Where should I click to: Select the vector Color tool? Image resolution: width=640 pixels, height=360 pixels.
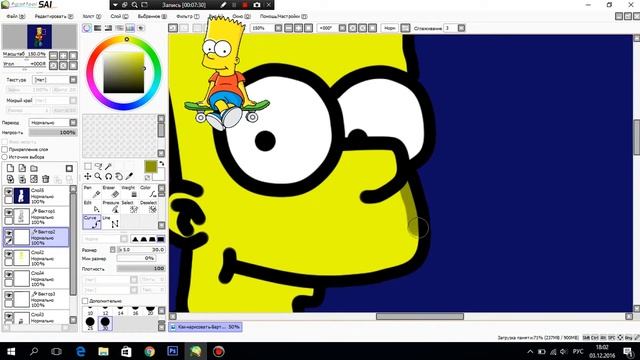point(148,192)
